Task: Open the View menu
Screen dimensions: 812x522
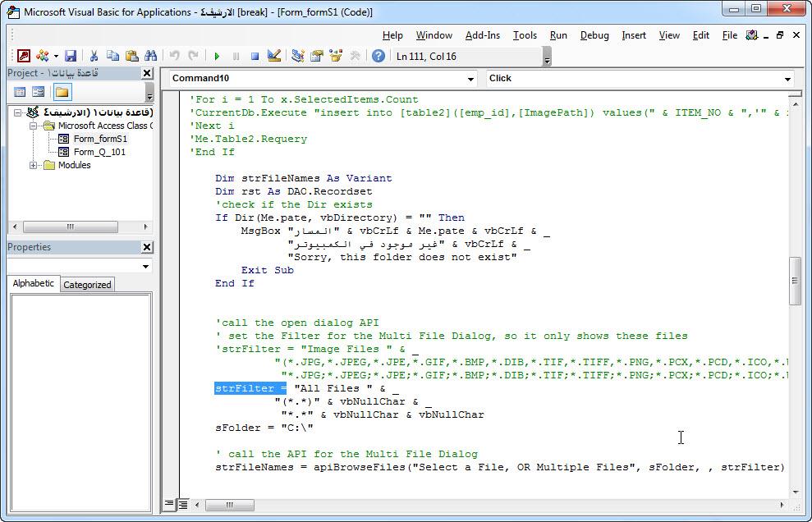Action: 669,35
